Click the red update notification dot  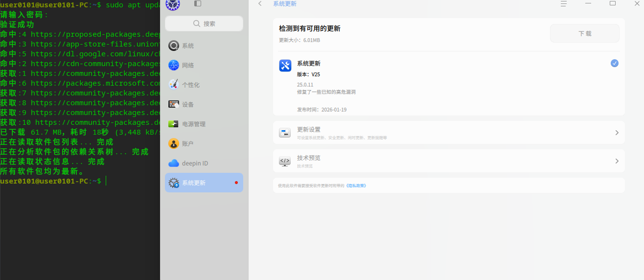[236, 183]
